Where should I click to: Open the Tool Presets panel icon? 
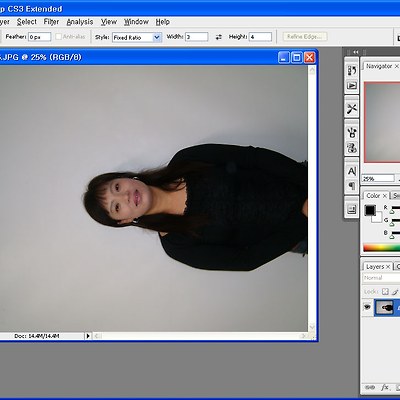[x=352, y=108]
